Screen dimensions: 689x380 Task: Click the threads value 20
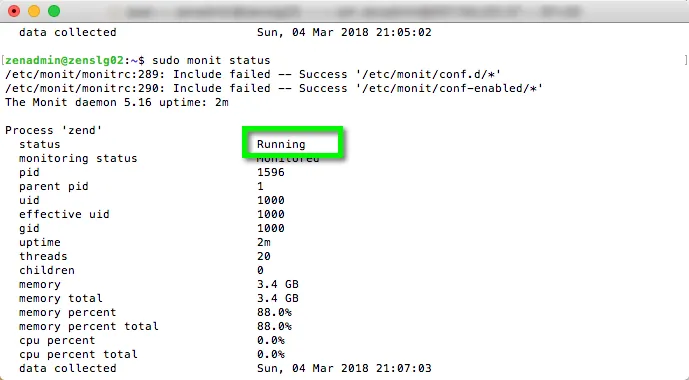[264, 256]
